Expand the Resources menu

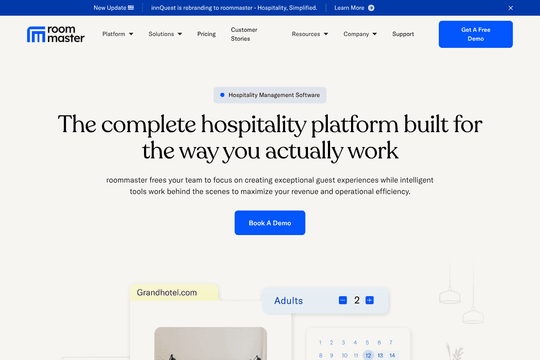point(310,34)
